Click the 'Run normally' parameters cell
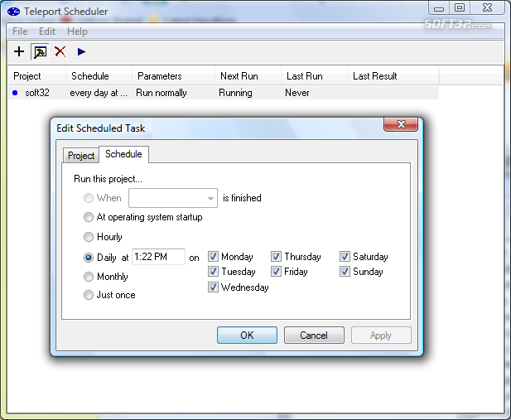Viewport: 511px width, 420px height. tap(161, 93)
